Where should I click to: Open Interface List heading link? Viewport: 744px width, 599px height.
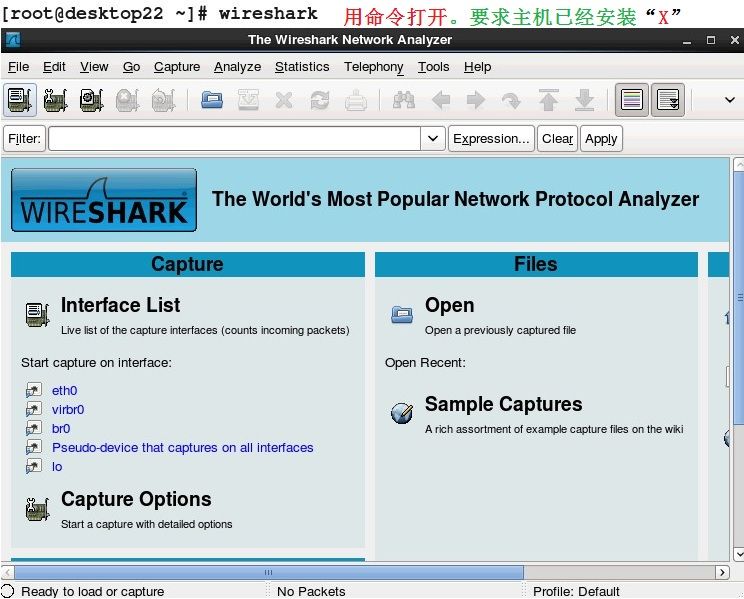121,305
